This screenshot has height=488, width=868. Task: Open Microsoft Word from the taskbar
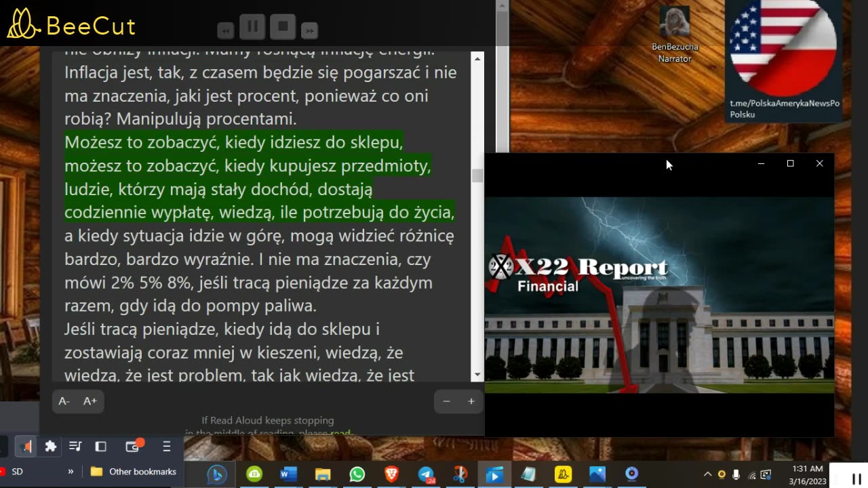[288, 474]
